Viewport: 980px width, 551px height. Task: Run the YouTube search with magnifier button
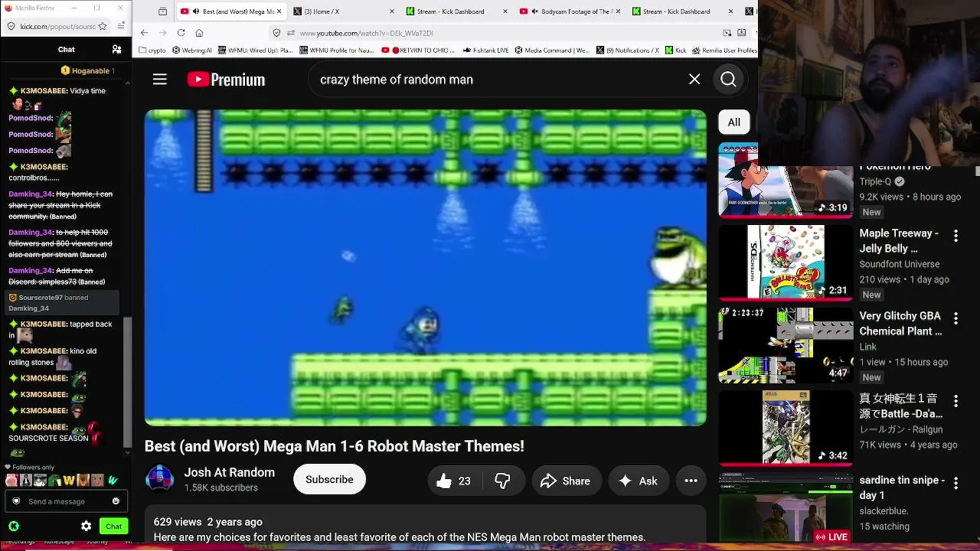[x=728, y=80]
